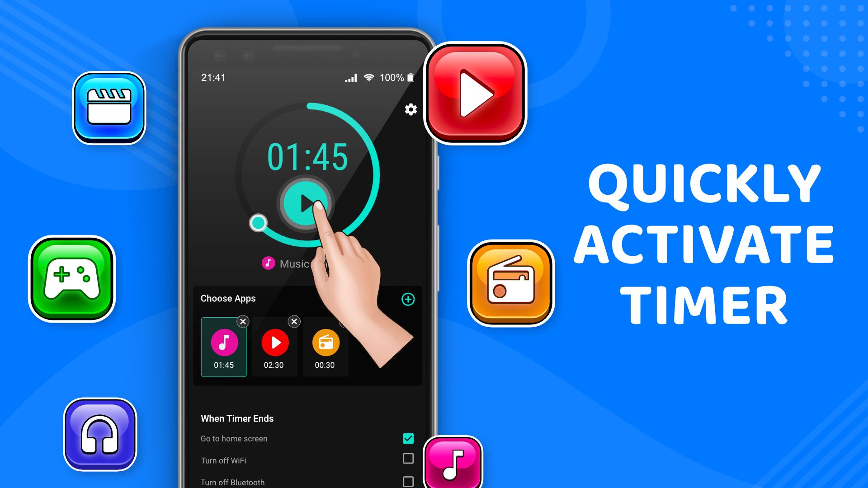Remove the YouTube timer shortcut

(x=294, y=320)
